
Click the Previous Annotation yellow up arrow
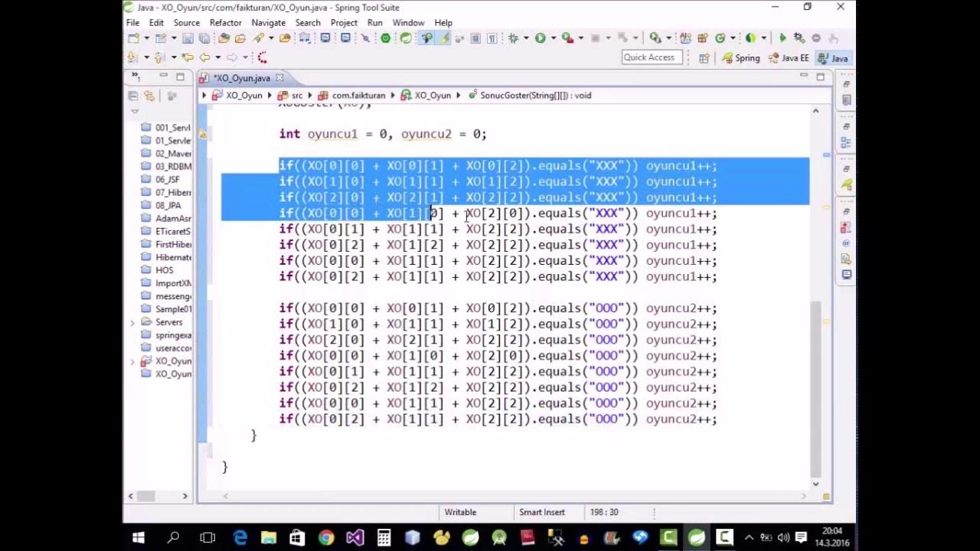tap(158, 57)
